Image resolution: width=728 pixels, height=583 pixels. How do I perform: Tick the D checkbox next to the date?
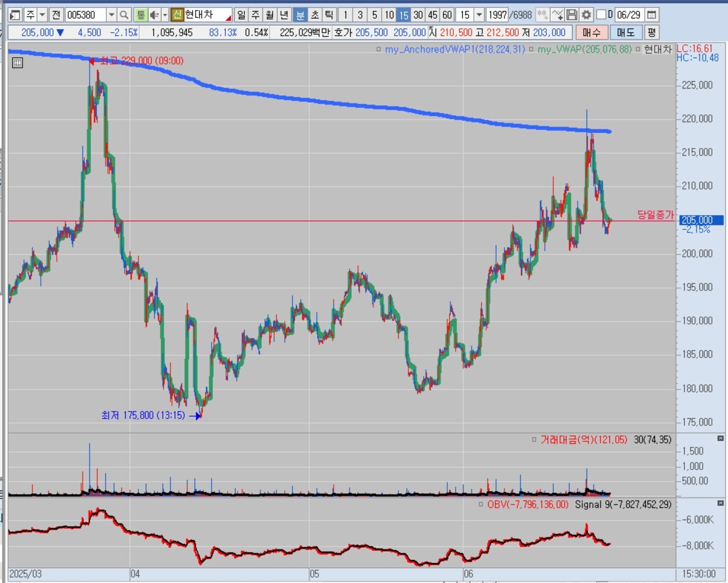click(x=601, y=14)
